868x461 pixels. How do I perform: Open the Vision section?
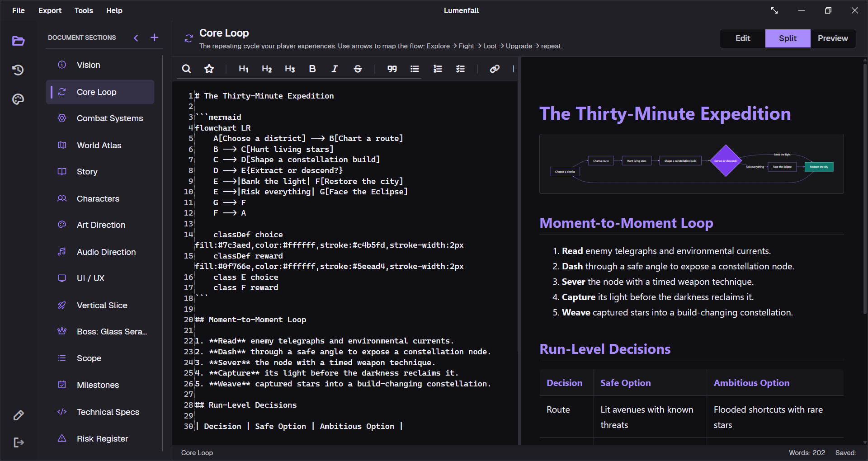pyautogui.click(x=100, y=65)
